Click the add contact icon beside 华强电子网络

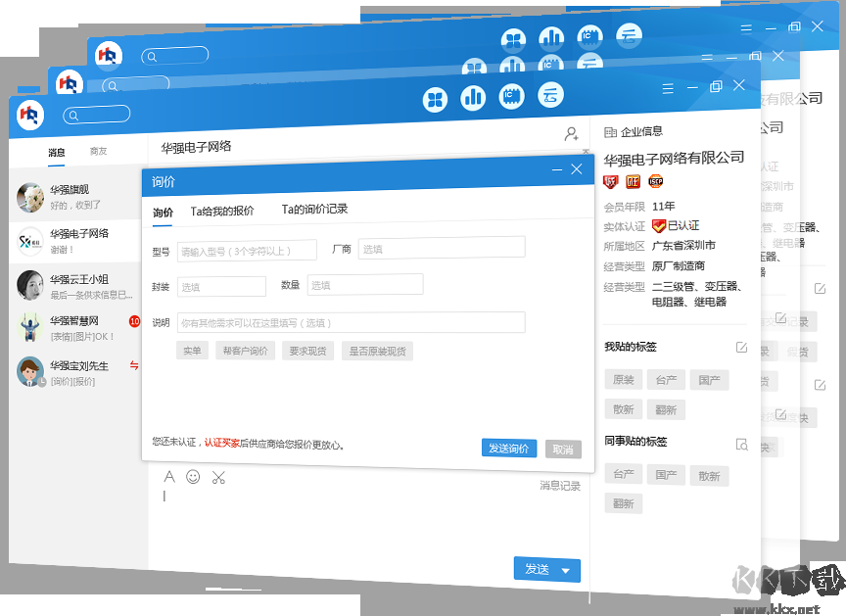[572, 133]
